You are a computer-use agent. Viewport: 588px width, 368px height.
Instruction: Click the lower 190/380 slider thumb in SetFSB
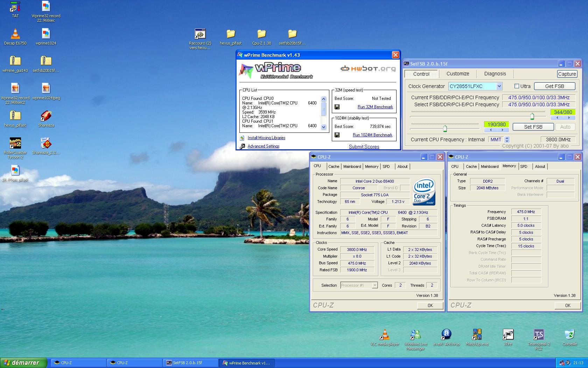click(445, 128)
